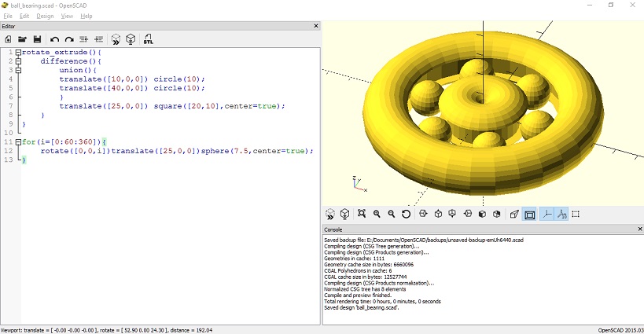Click the View All icon

[x=362, y=214]
